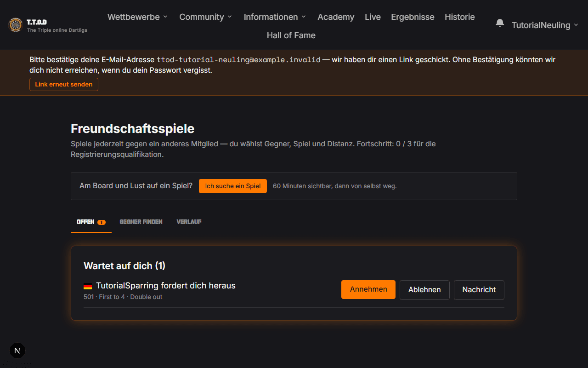Open the TutorialNeuling account menu
The height and width of the screenshot is (368, 588).
click(545, 25)
